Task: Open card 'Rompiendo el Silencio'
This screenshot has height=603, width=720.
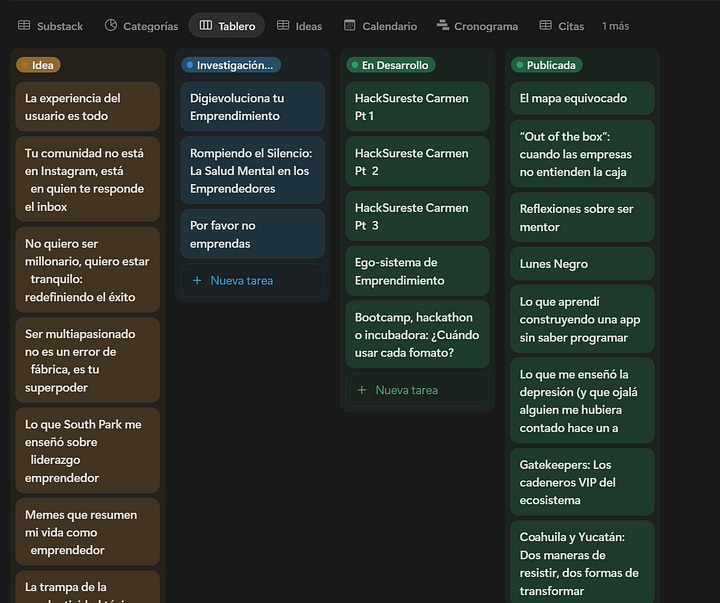Action: (253, 170)
